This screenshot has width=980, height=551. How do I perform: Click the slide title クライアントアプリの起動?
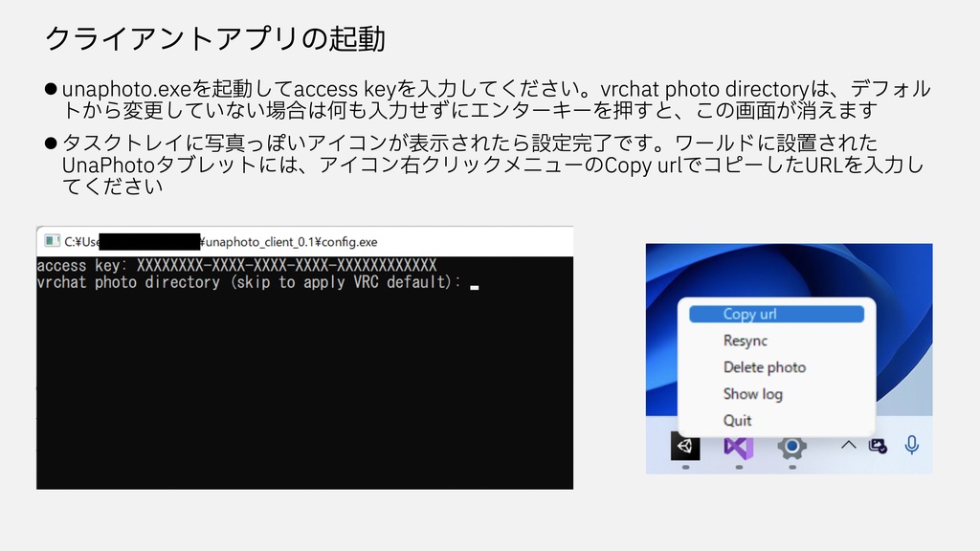pyautogui.click(x=215, y=38)
